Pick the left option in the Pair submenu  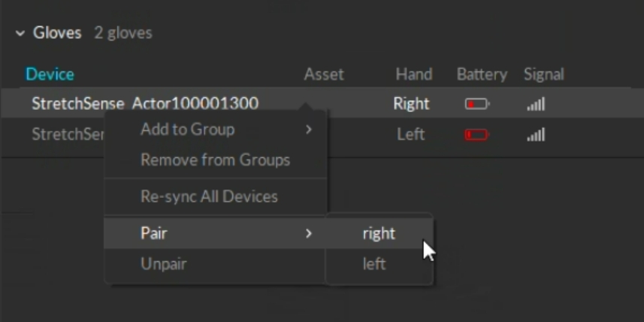373,264
